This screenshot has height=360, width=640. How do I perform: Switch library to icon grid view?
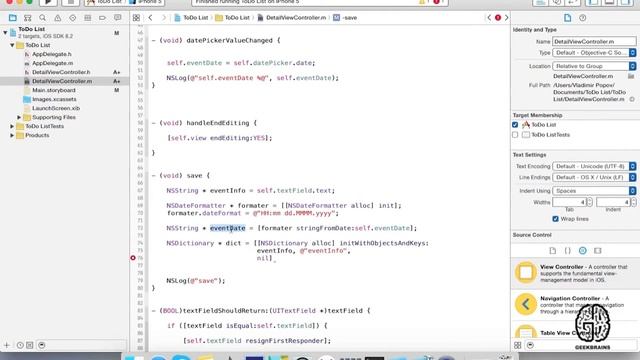tap(518, 345)
